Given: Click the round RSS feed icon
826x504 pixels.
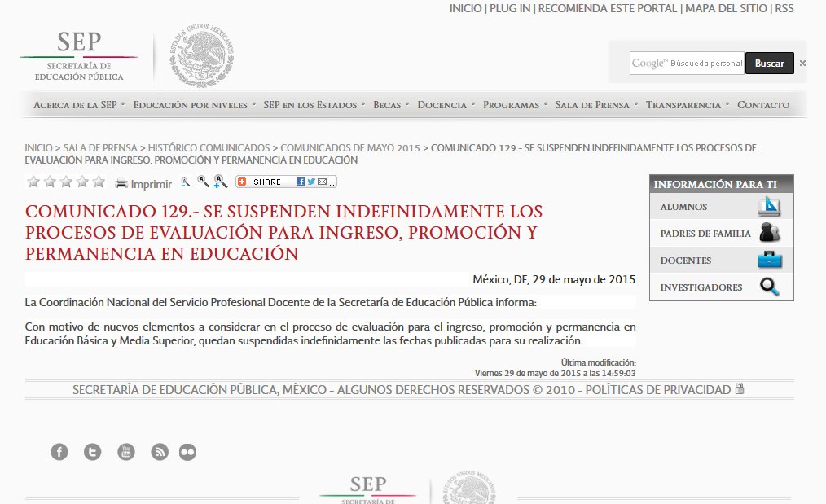Looking at the screenshot, I should click(x=160, y=452).
